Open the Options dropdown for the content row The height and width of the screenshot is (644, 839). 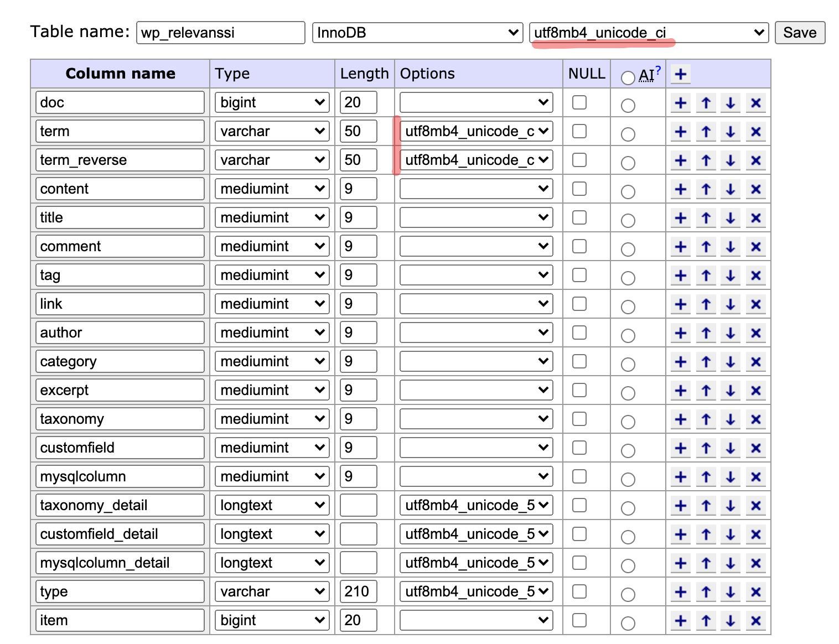tap(476, 189)
